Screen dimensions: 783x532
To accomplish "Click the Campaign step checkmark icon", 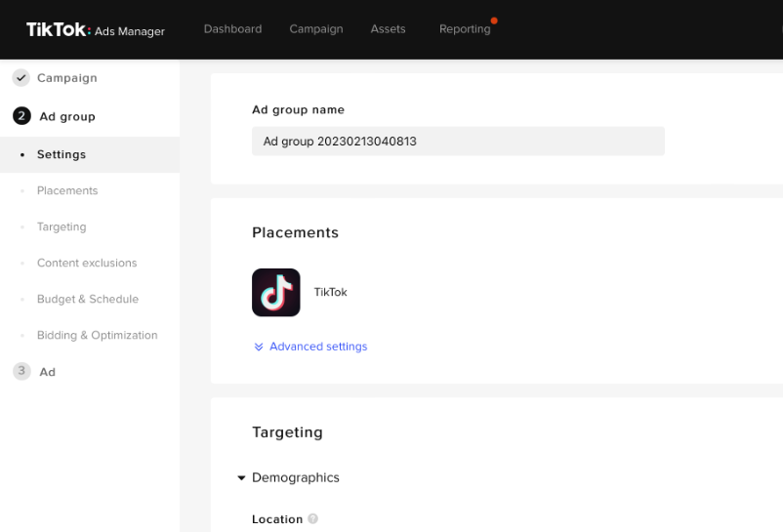I will pyautogui.click(x=21, y=78).
